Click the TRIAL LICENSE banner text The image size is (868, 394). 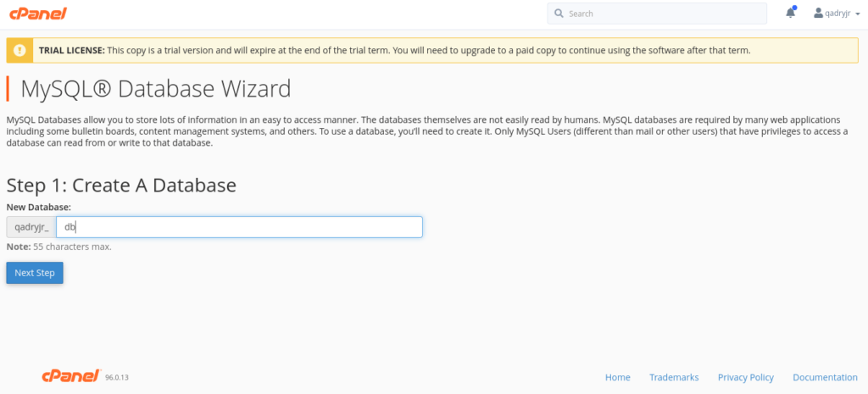tap(394, 50)
